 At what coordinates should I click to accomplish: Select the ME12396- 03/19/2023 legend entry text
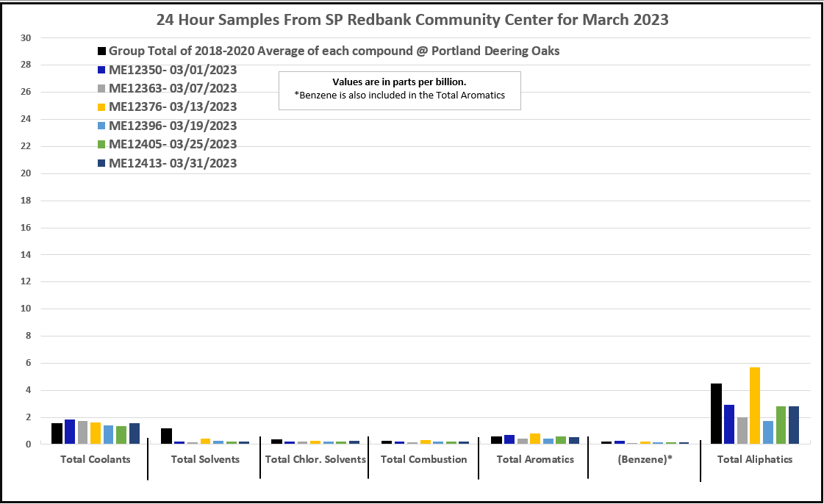(x=173, y=126)
